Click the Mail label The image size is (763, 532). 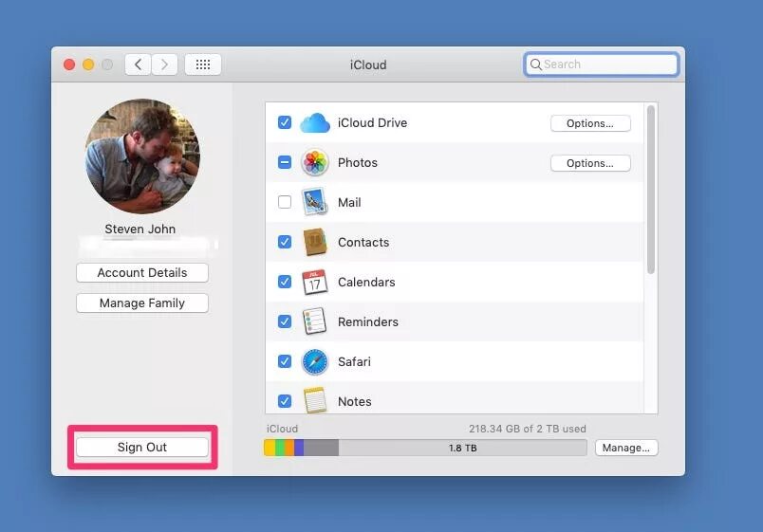click(349, 202)
